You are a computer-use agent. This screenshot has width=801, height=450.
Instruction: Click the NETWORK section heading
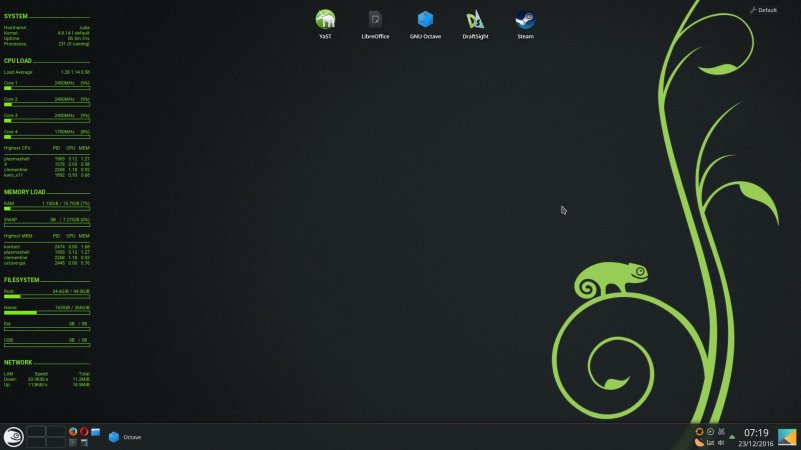coord(18,362)
